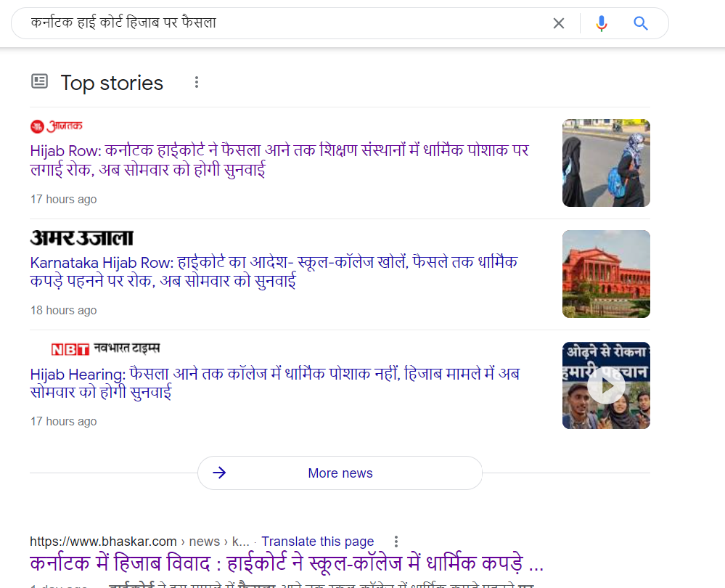This screenshot has width=725, height=588.
Task: Click Translate this page link
Action: (x=317, y=542)
